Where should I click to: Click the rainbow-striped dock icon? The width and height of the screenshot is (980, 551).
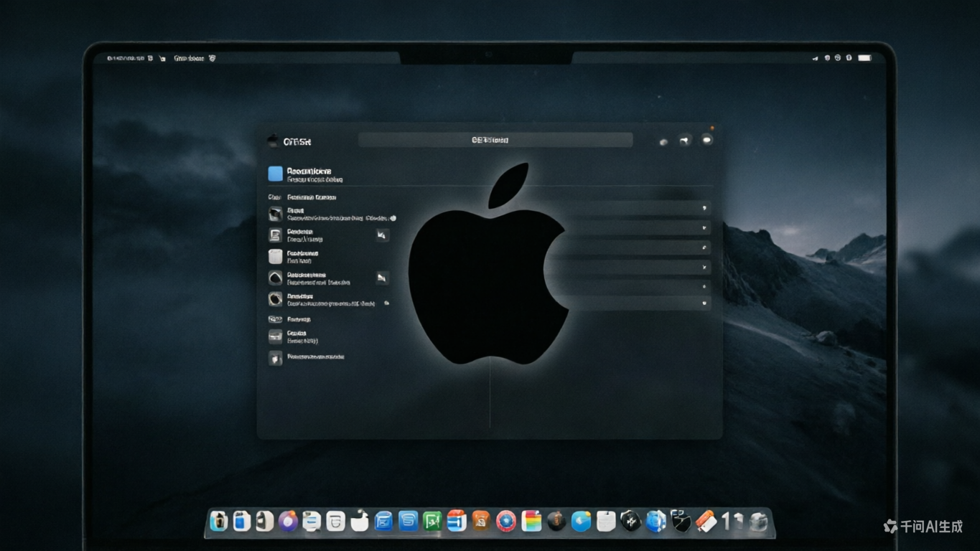point(531,521)
